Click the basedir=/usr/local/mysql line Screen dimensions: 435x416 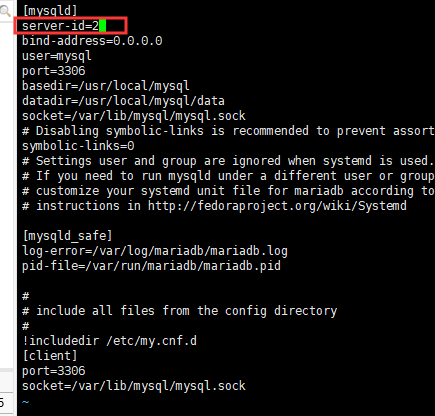click(106, 86)
